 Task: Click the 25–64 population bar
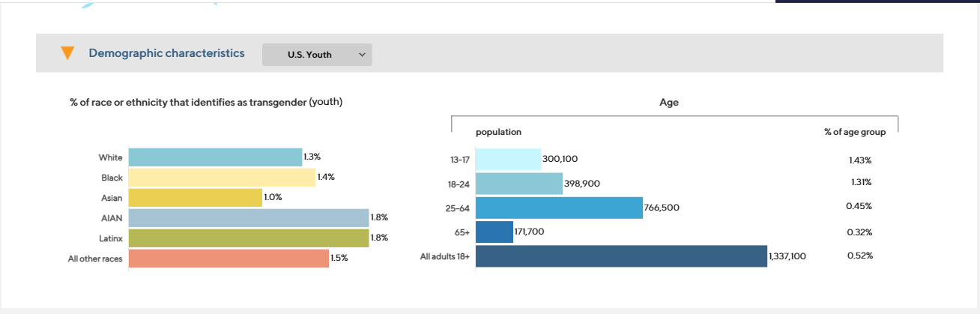[559, 208]
